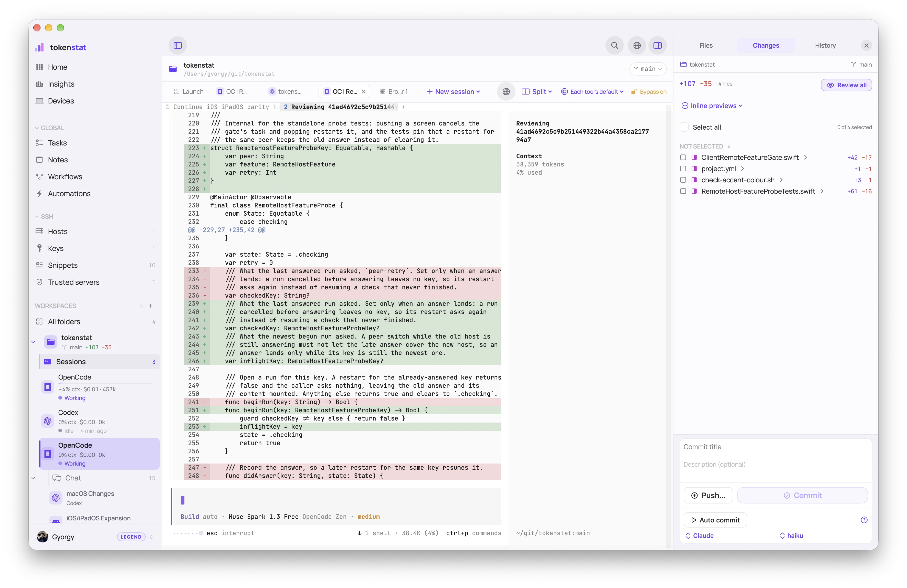
Task: Click the globe icon in top toolbar
Action: [x=637, y=45]
